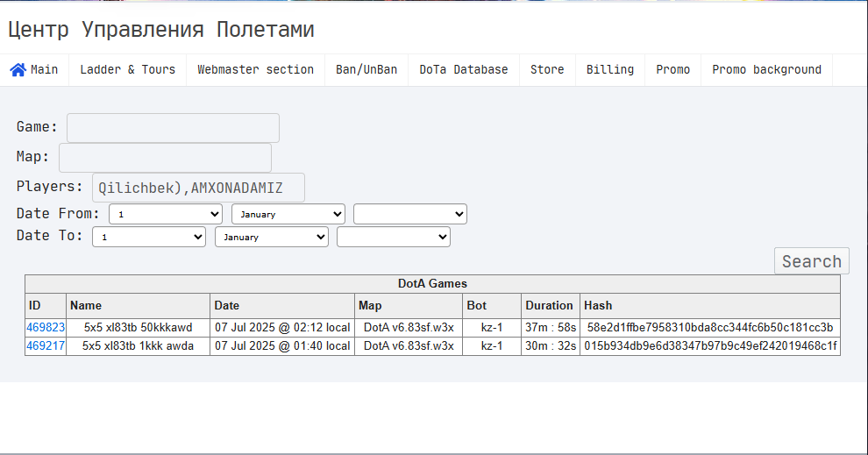This screenshot has height=455, width=868.
Task: Open the Billing menu item
Action: (x=610, y=70)
